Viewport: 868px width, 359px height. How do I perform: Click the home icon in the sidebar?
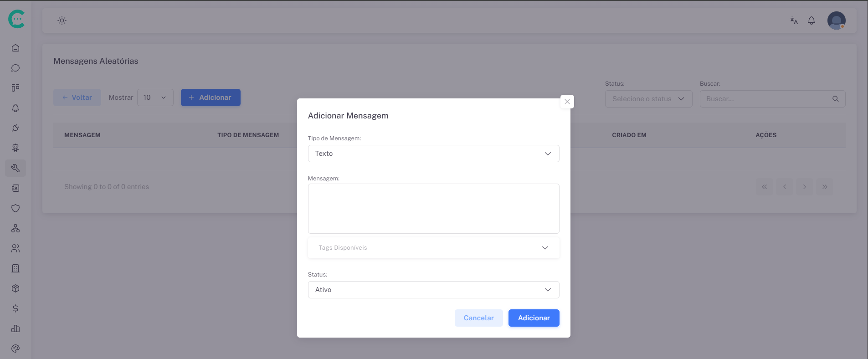15,48
